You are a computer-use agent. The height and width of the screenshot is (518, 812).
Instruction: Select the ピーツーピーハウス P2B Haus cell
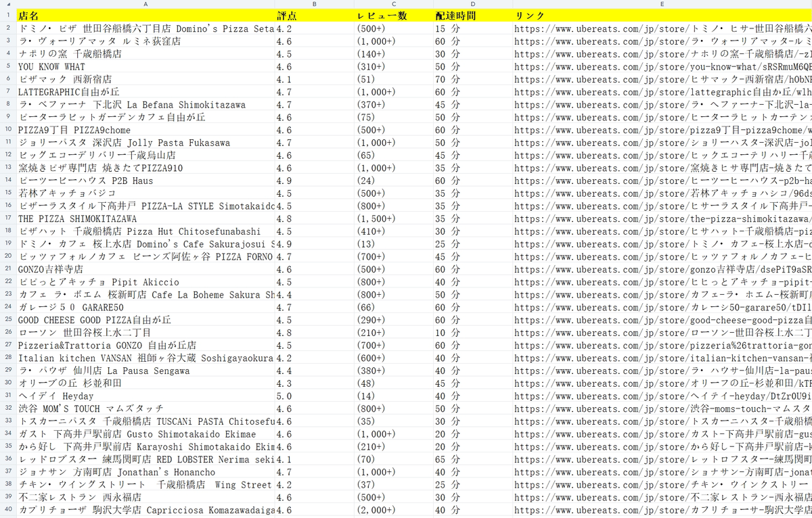point(145,181)
